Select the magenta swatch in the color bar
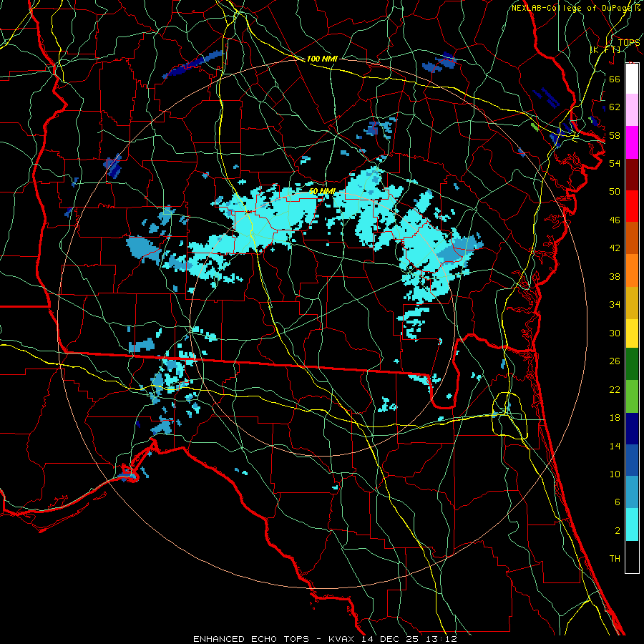 click(632, 142)
